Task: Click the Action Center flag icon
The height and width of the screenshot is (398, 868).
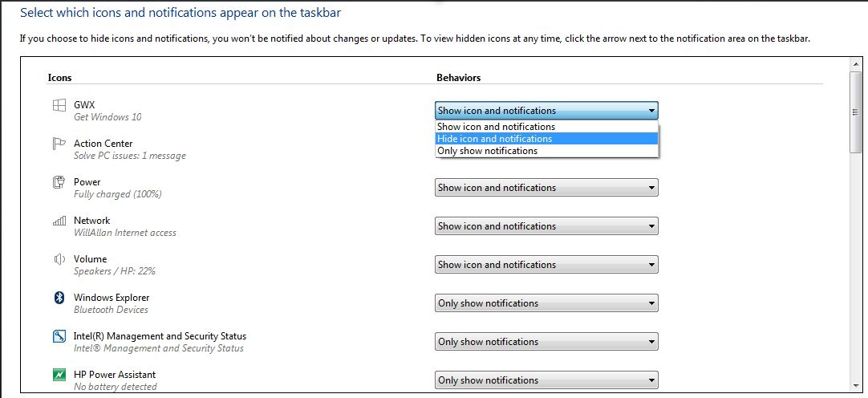Action: coord(59,144)
